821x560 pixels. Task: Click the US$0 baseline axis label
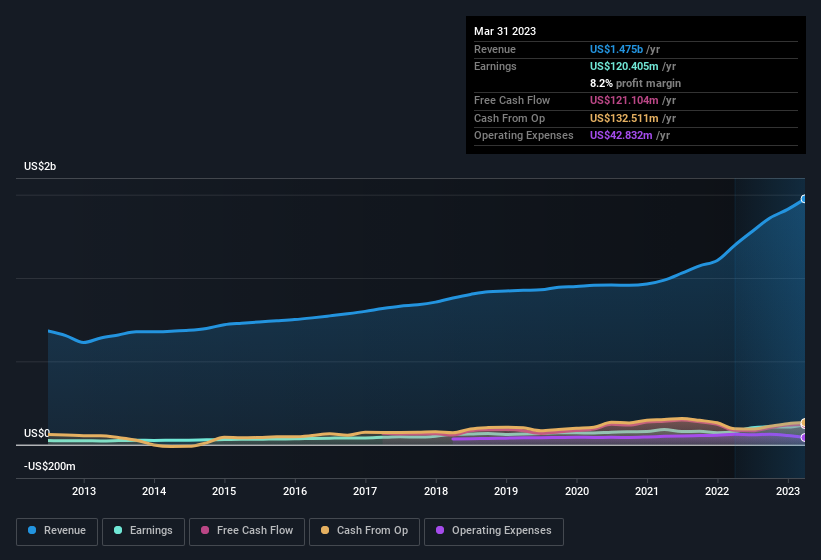37,433
